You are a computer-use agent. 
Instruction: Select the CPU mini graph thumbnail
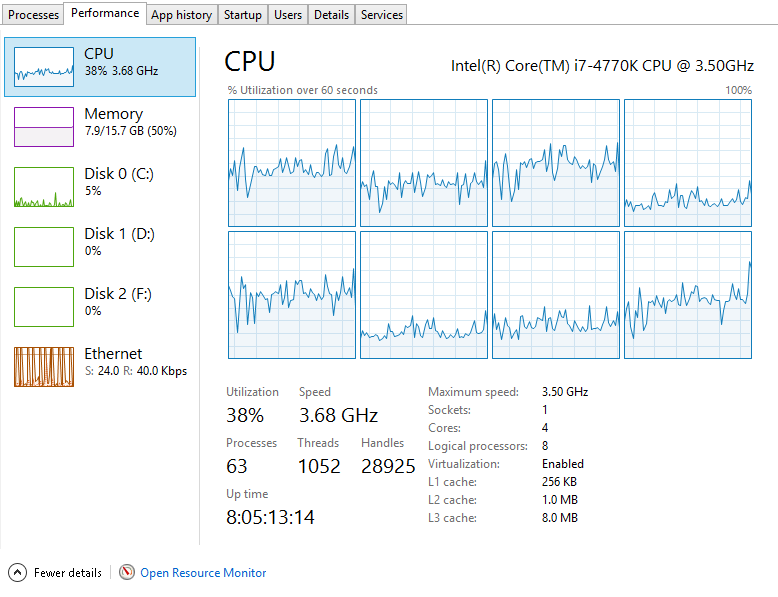click(x=44, y=66)
